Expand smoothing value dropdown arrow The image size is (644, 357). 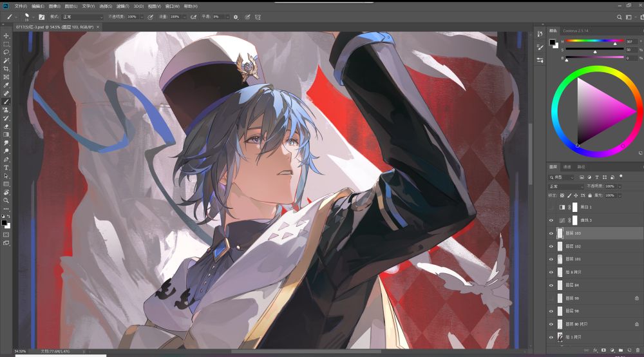pyautogui.click(x=227, y=17)
